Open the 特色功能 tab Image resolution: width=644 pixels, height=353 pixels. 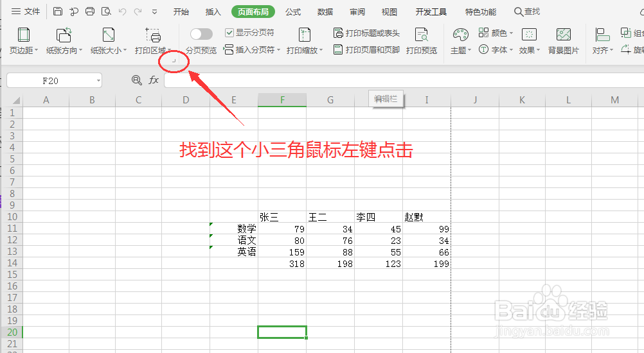[x=481, y=12]
